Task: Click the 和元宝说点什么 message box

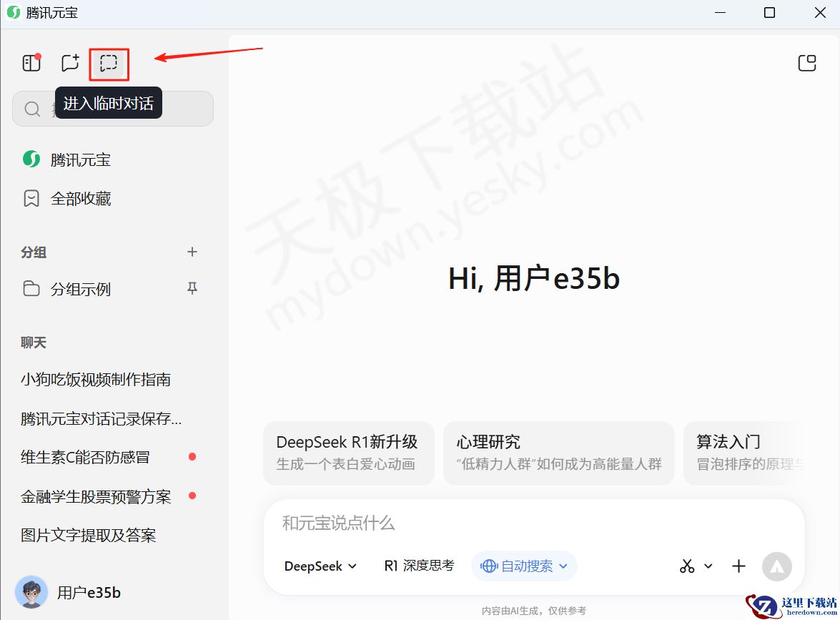Action: [x=534, y=523]
